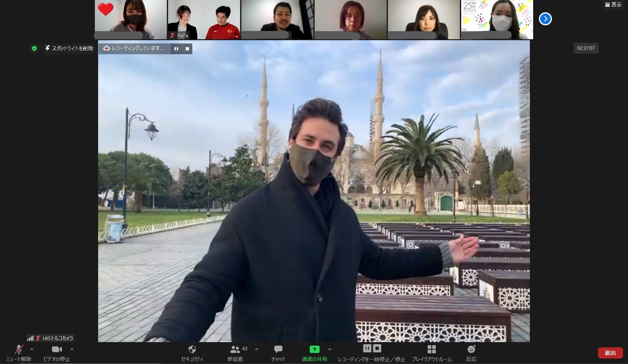Expand participants options arrow

(257, 349)
